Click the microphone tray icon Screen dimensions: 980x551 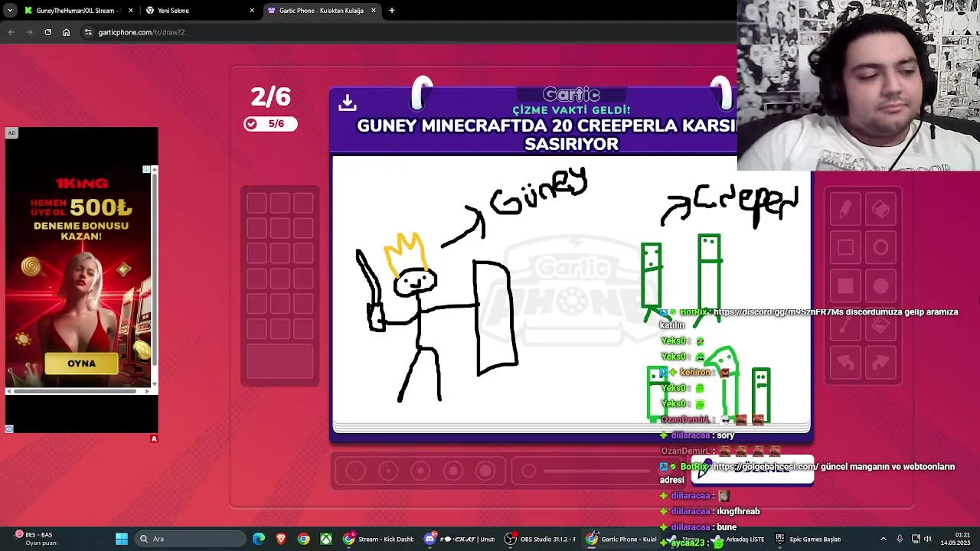click(900, 539)
